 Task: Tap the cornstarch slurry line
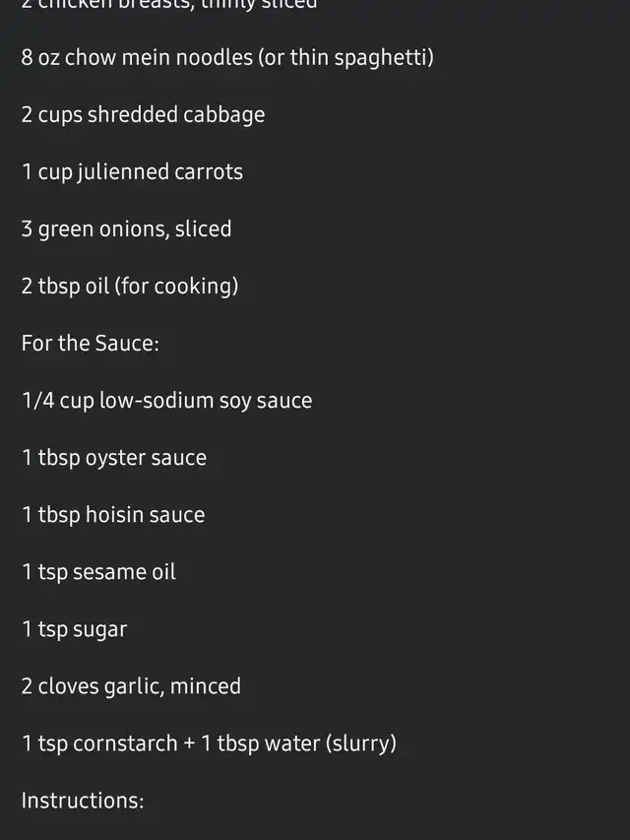(209, 743)
